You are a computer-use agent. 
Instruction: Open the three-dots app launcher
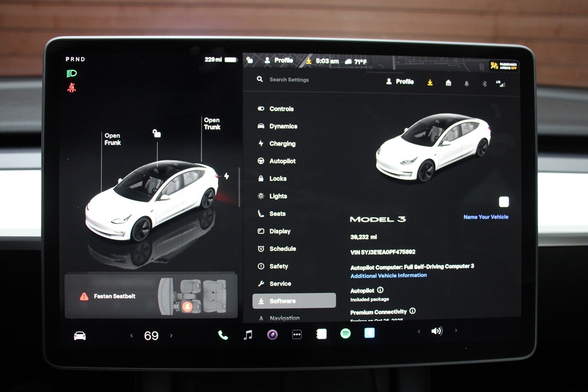coord(297,335)
